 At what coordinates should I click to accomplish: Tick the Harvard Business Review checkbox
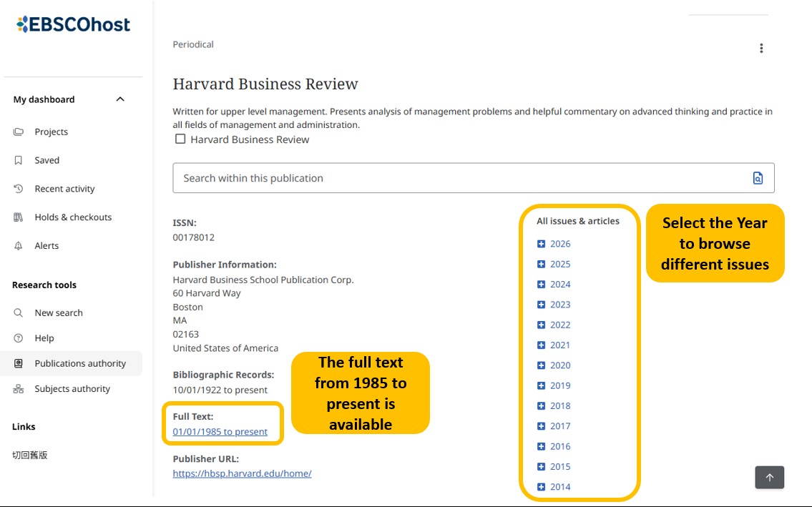[x=180, y=139]
